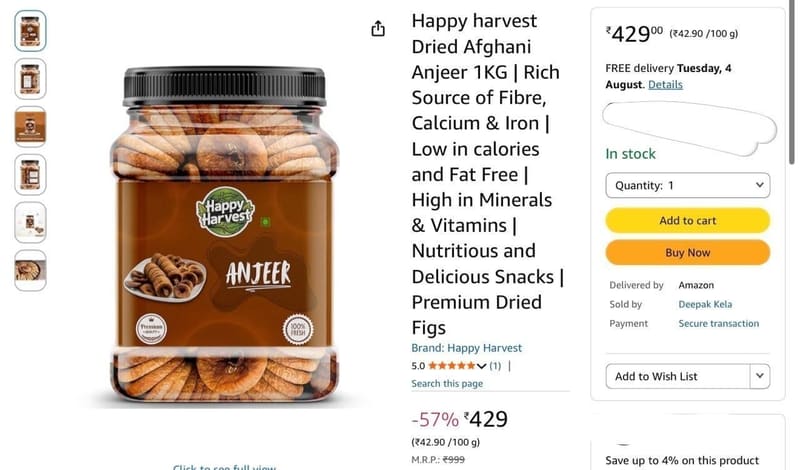
Task: Click the Search this page link
Action: 447,383
